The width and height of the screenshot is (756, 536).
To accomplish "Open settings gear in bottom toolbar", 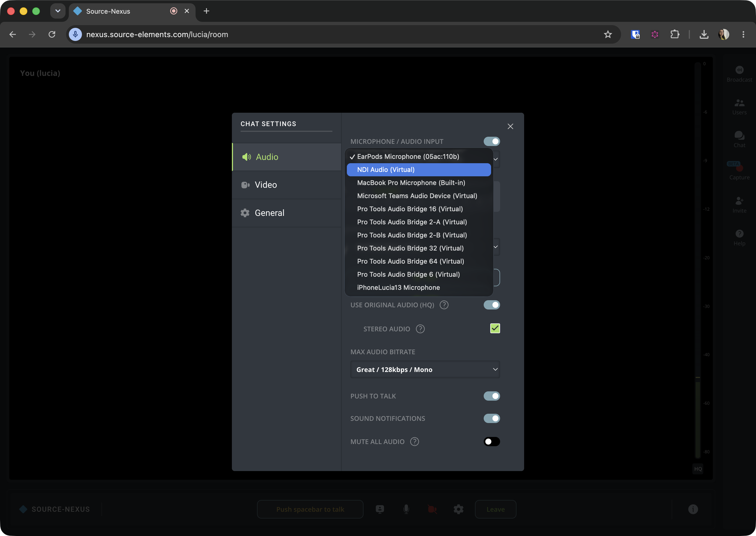I will (x=458, y=509).
